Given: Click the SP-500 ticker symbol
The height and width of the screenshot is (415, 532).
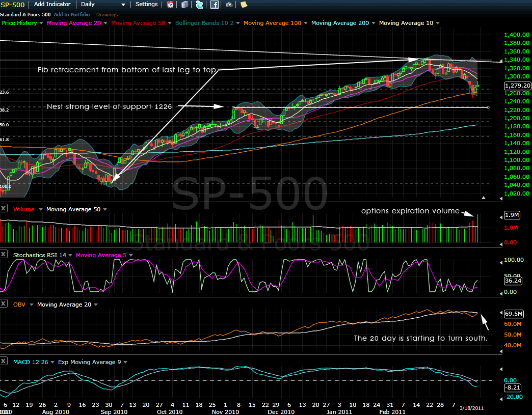Looking at the screenshot, I should (x=13, y=5).
